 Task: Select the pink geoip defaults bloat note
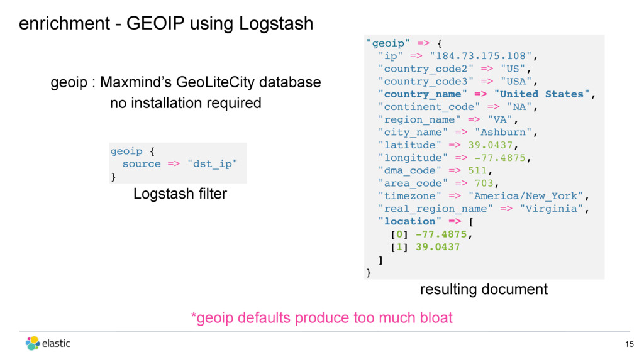click(321, 317)
